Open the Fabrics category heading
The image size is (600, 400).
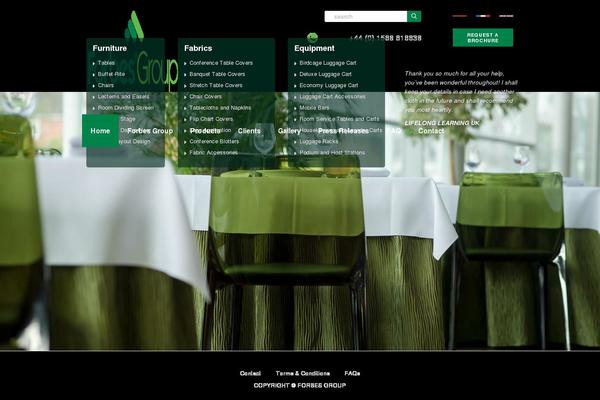tap(198, 48)
